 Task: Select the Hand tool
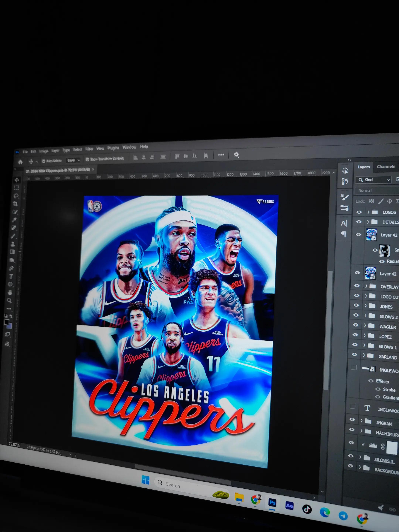(x=10, y=292)
